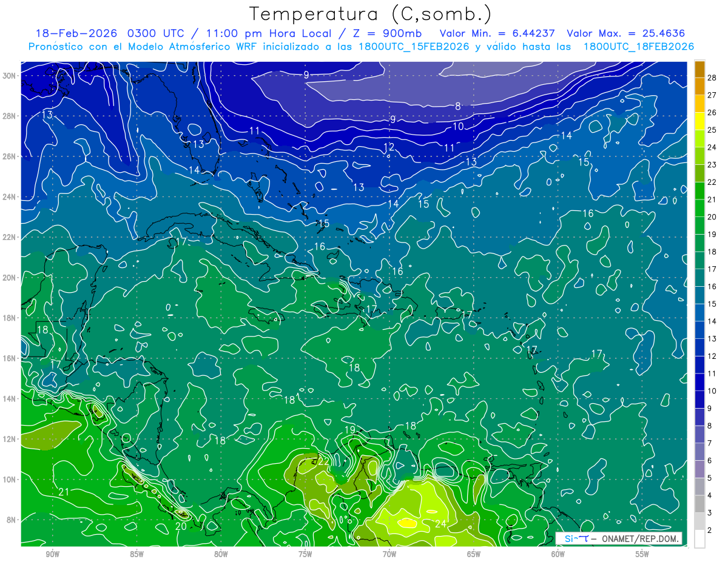Click the '55W' longitude axis label
Screen dimensions: 728x562
coord(642,554)
